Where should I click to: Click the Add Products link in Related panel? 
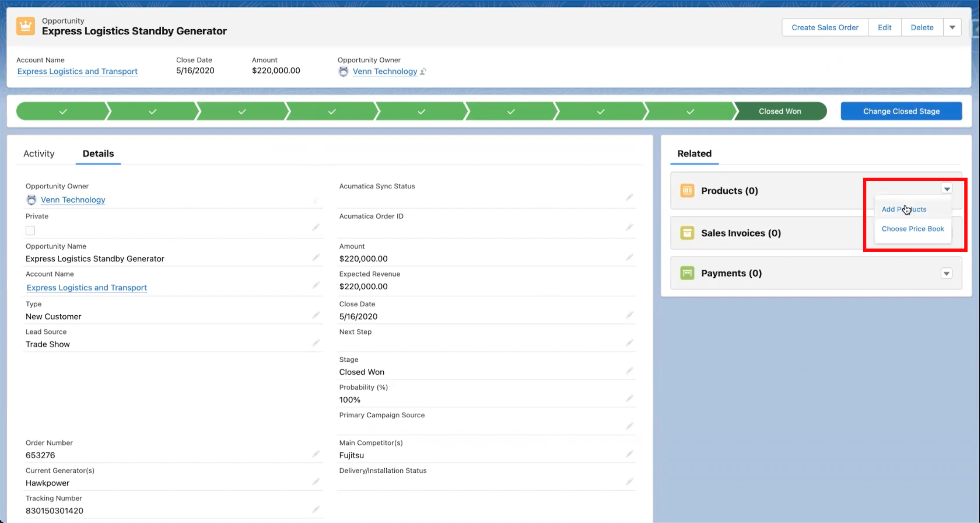click(904, 209)
